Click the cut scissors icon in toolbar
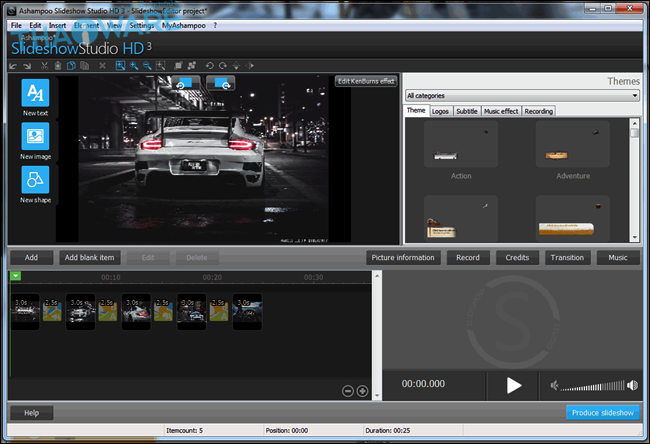 pyautogui.click(x=45, y=65)
